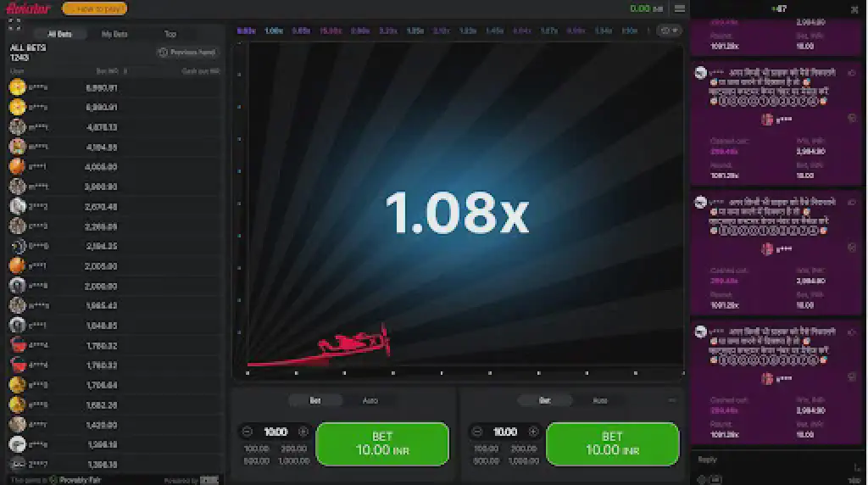
Task: Select Auto mode in the left bet panel
Action: (x=370, y=400)
